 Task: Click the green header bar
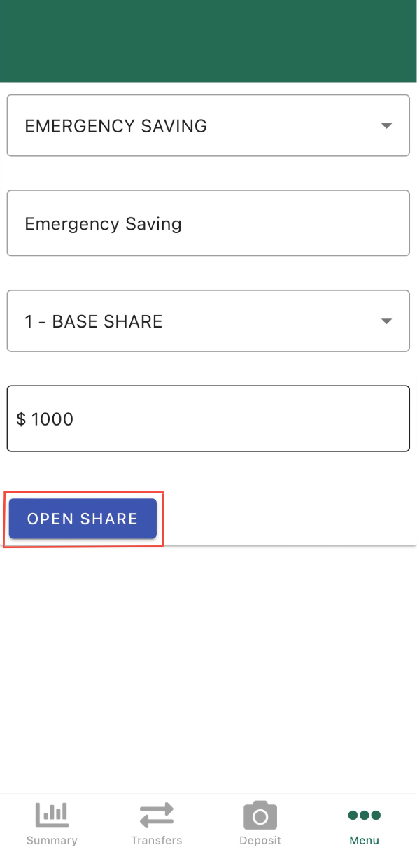click(x=208, y=41)
